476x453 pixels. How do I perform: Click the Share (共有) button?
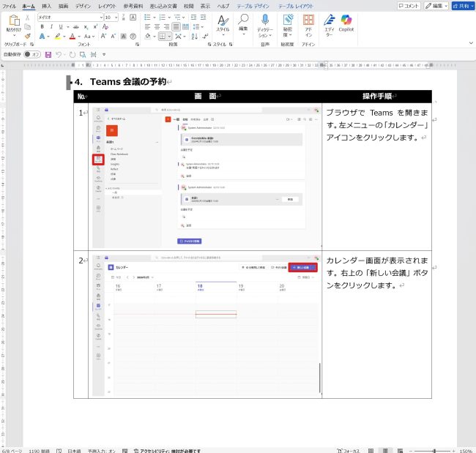pos(462,5)
